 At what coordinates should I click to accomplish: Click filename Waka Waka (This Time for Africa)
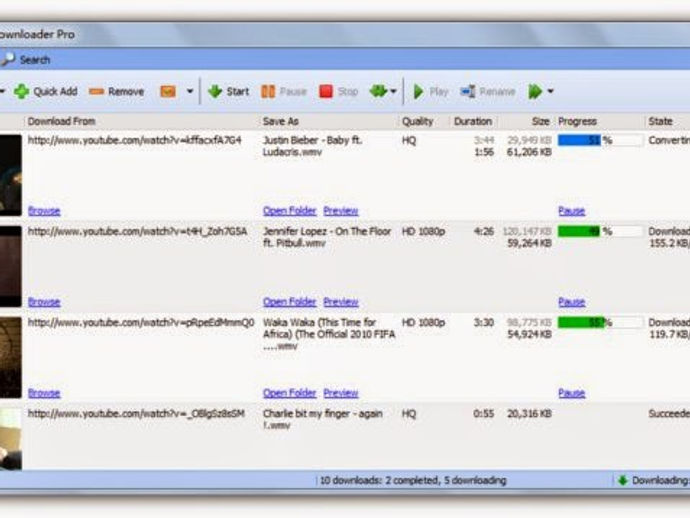tap(329, 334)
